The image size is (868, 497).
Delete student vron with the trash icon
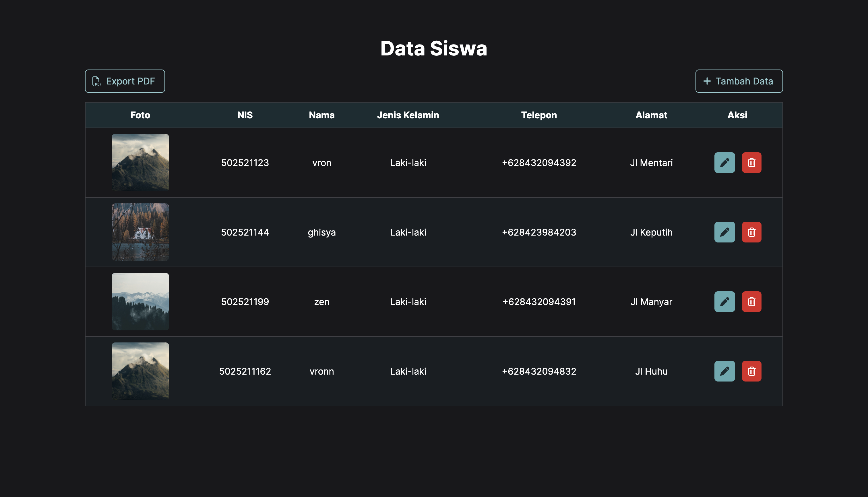point(751,163)
